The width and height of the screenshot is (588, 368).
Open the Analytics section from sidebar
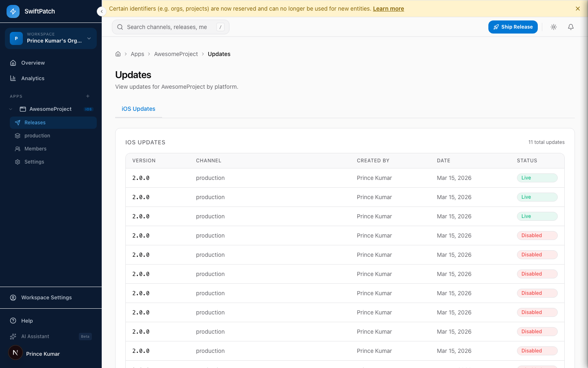33,78
